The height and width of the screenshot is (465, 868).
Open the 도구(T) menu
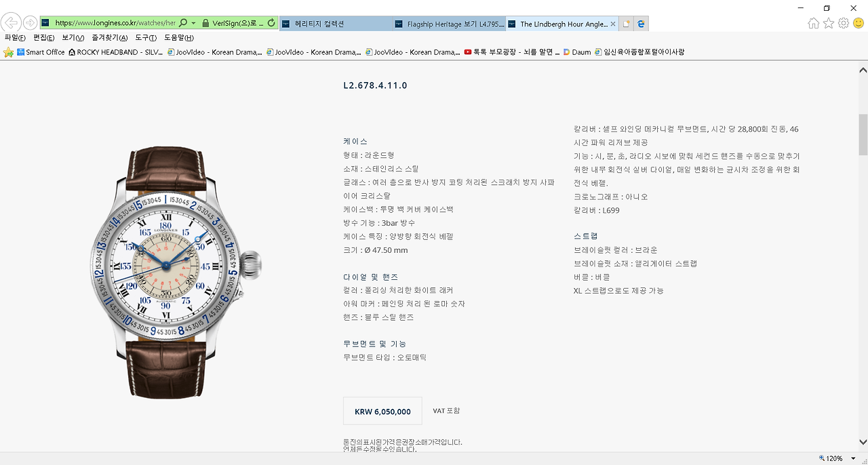click(146, 38)
